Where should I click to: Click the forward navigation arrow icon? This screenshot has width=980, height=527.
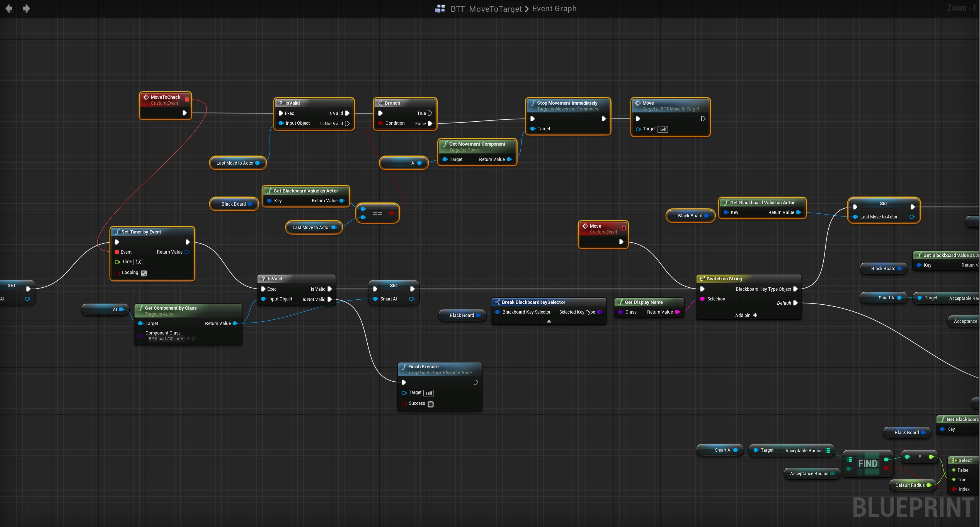coord(26,8)
